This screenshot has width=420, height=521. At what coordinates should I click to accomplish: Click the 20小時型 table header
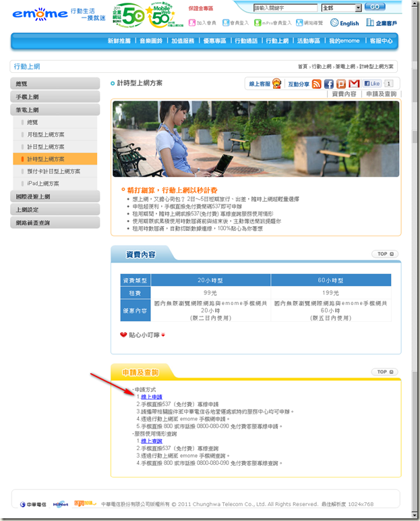(210, 280)
